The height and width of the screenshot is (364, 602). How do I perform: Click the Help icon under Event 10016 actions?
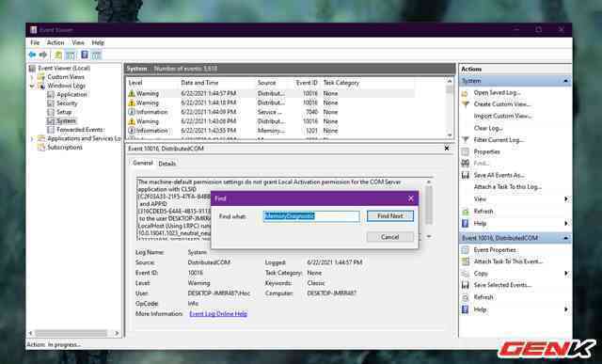(x=465, y=309)
